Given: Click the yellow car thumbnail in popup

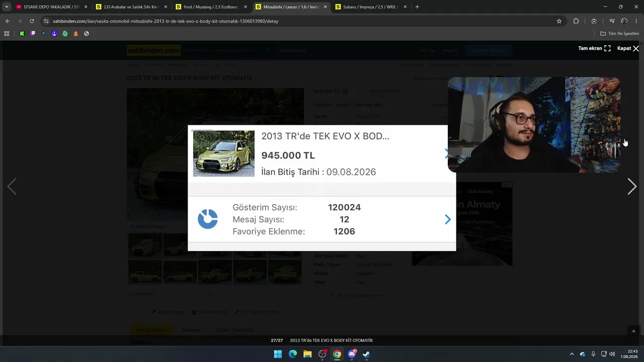Looking at the screenshot, I should [224, 153].
